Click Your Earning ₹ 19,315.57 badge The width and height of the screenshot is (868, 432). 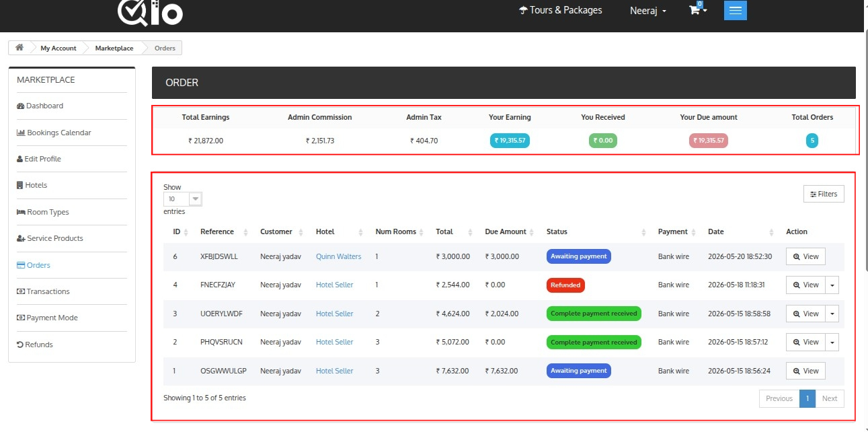510,141
